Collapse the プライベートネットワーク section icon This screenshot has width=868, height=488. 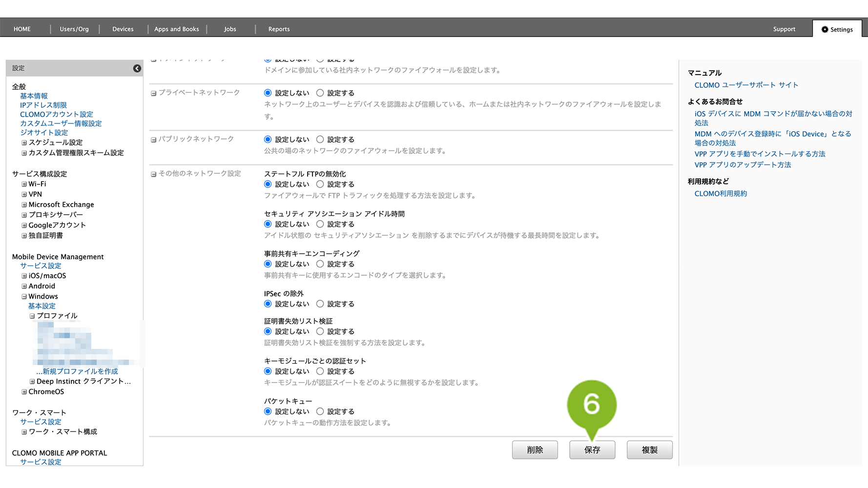click(153, 93)
